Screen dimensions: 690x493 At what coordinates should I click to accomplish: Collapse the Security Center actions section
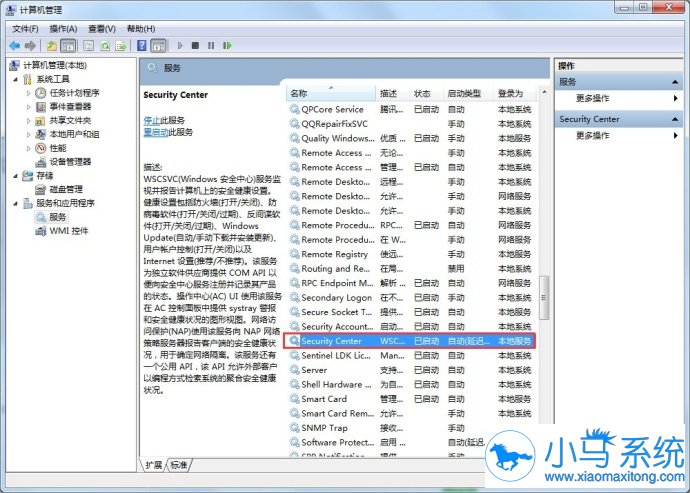coord(675,119)
